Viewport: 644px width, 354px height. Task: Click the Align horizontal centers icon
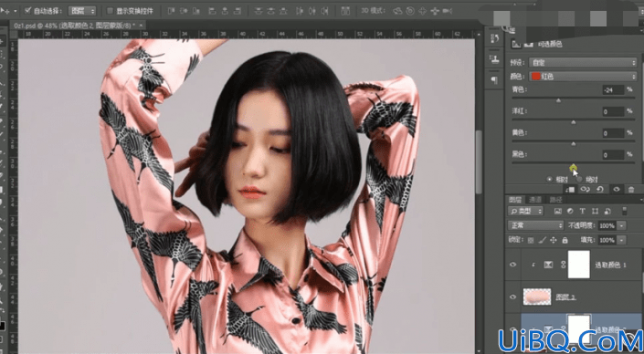click(x=226, y=11)
